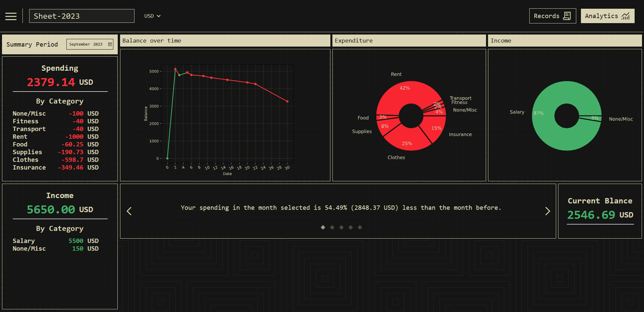Edit the Sheet-2023 title field
Screen dimensions: 644x312
[82, 16]
